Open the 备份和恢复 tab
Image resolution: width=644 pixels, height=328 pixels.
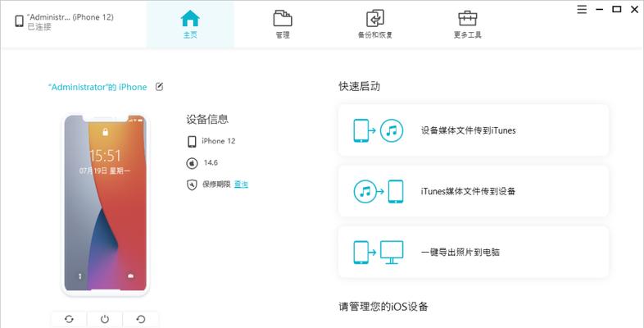(x=375, y=25)
